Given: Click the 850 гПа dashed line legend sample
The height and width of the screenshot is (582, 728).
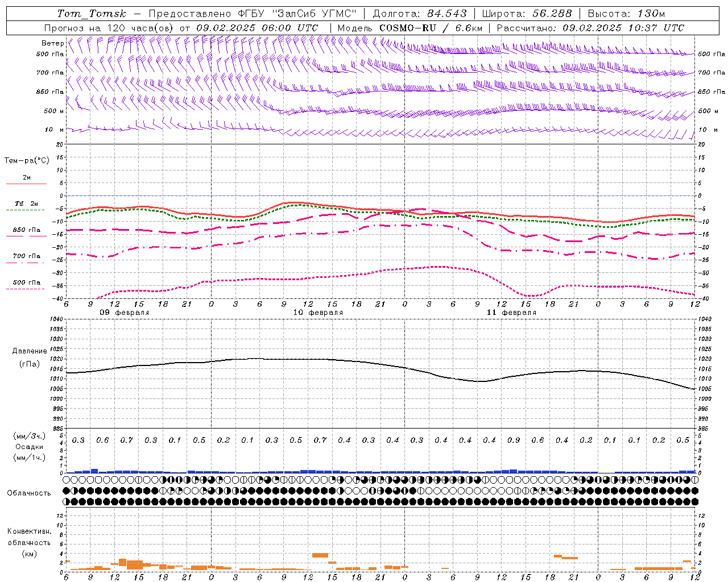Looking at the screenshot, I should pos(26,236).
